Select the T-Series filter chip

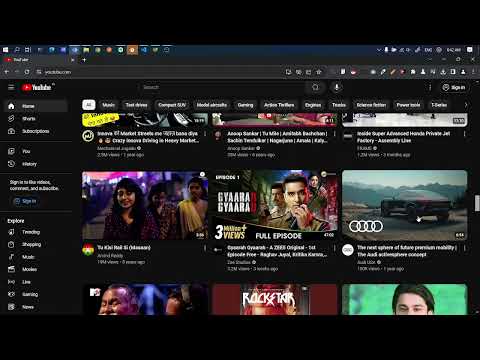pos(439,105)
